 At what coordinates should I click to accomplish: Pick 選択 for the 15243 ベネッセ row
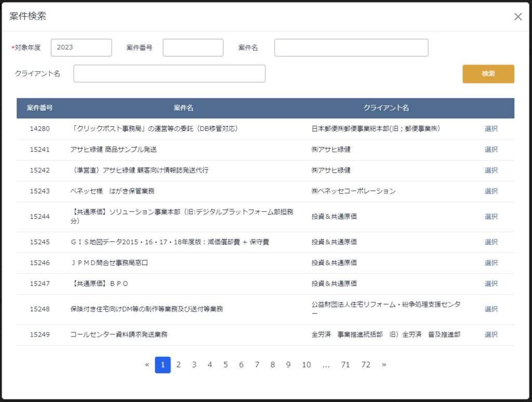(x=491, y=191)
